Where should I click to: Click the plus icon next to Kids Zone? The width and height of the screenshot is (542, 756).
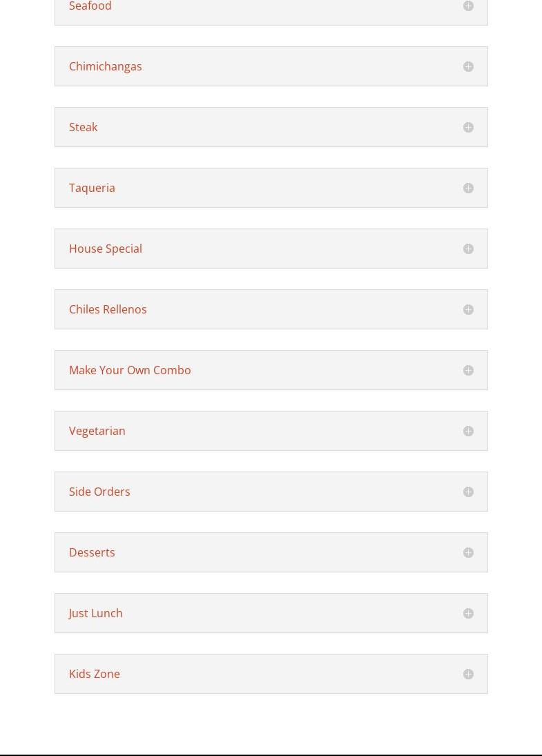(468, 674)
